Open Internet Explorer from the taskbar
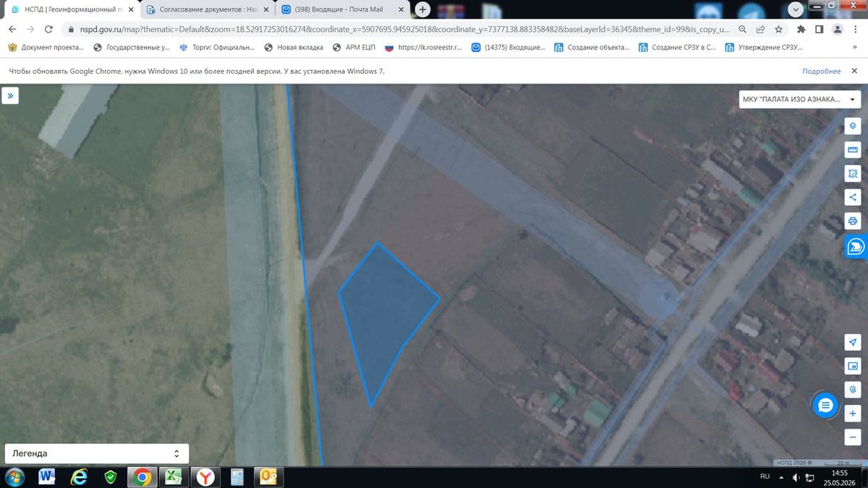Viewport: 868px width, 488px height. 79,477
